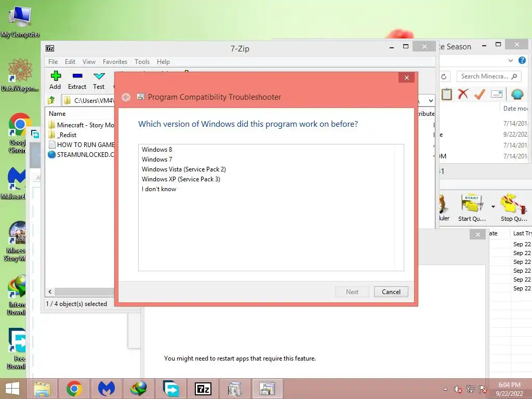Select the HOW TO RUN GAME text file

point(81,144)
